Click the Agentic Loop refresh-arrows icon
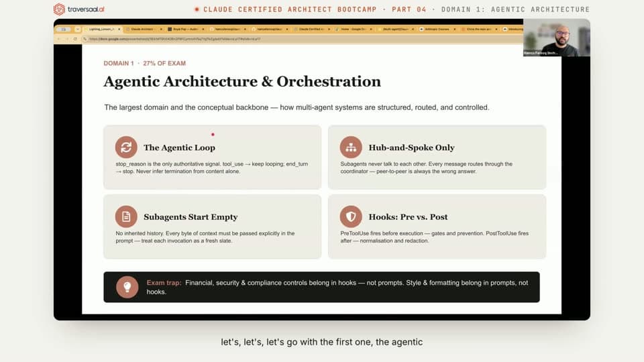This screenshot has height=362, width=644. (126, 147)
